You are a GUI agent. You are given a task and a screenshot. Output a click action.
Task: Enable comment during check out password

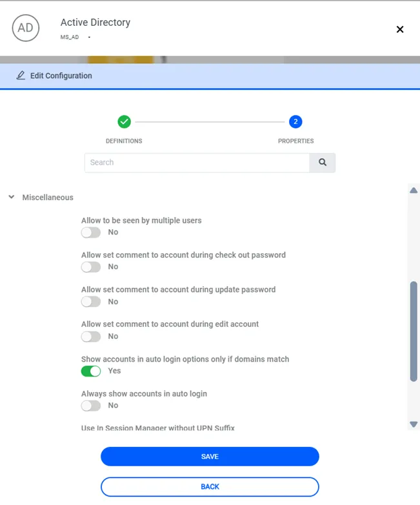91,267
